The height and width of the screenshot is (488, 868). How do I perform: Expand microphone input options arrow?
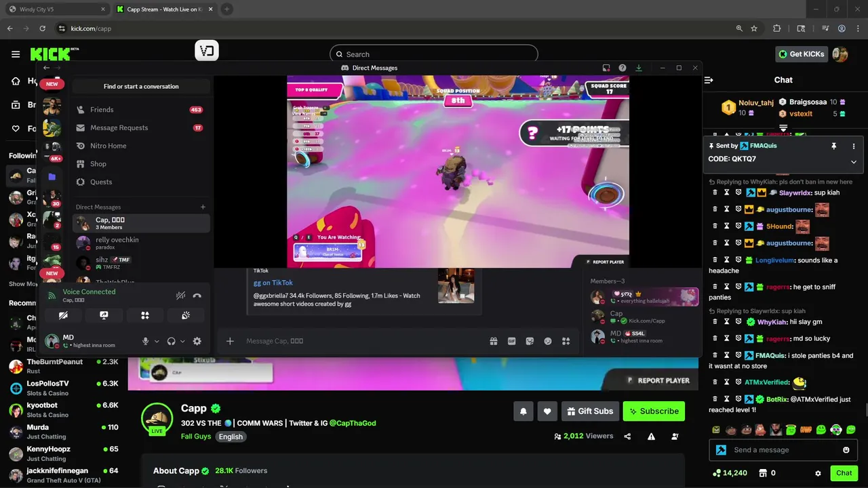[157, 342]
